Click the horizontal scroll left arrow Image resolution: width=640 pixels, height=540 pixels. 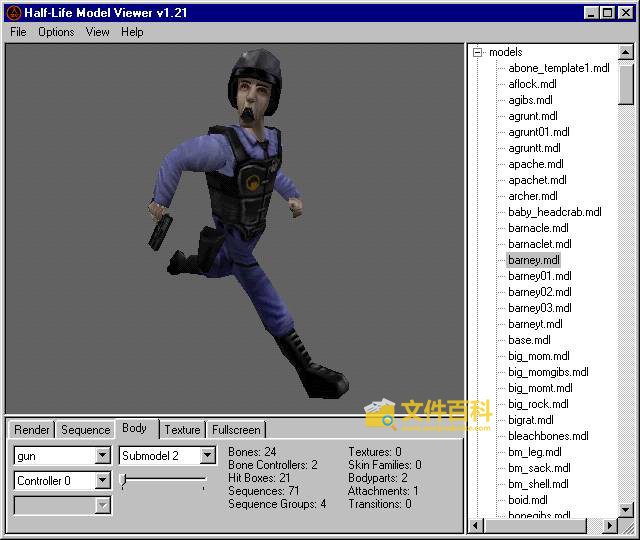coord(476,525)
